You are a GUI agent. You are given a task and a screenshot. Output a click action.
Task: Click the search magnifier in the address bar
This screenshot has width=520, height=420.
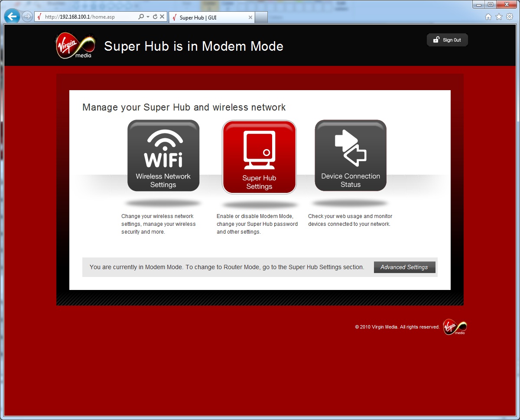(141, 17)
